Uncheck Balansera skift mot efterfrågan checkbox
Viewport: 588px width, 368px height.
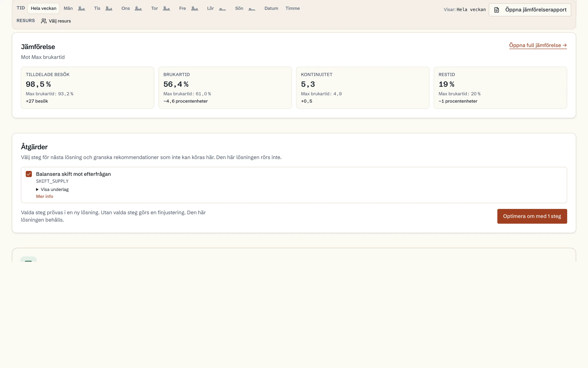point(29,174)
